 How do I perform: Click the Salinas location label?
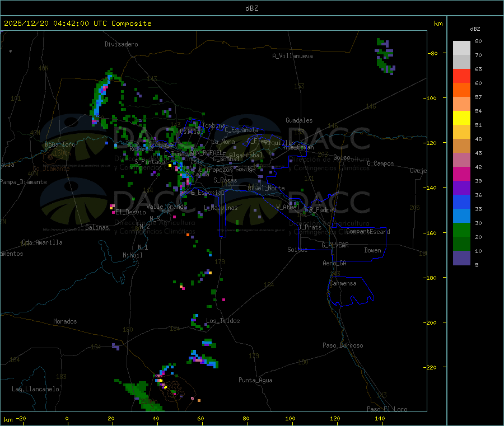tap(97, 227)
